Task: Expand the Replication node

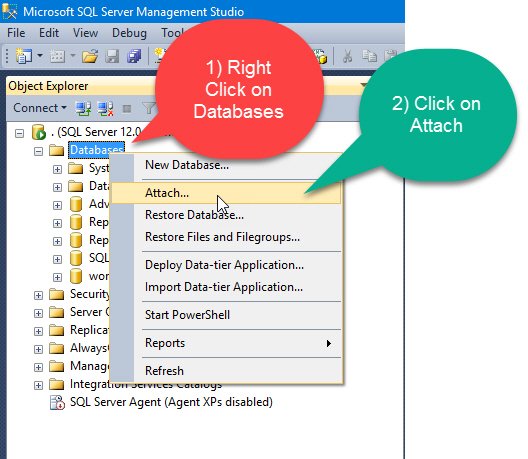Action: coord(38,331)
